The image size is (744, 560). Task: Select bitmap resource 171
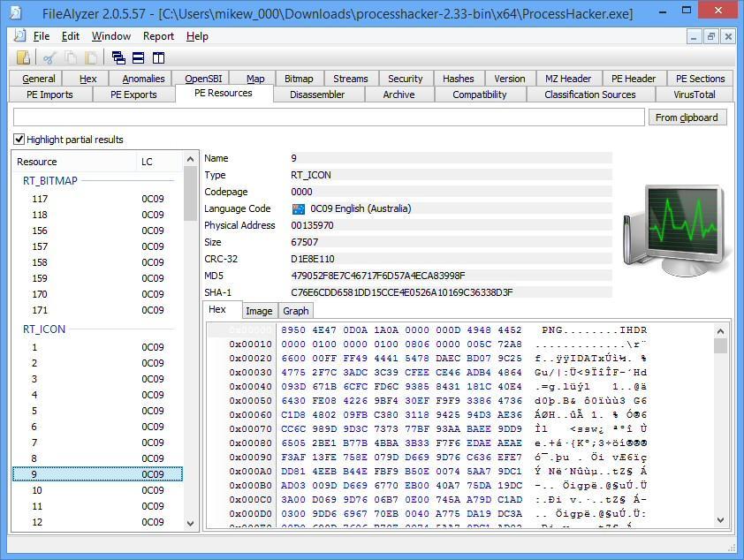click(x=98, y=310)
